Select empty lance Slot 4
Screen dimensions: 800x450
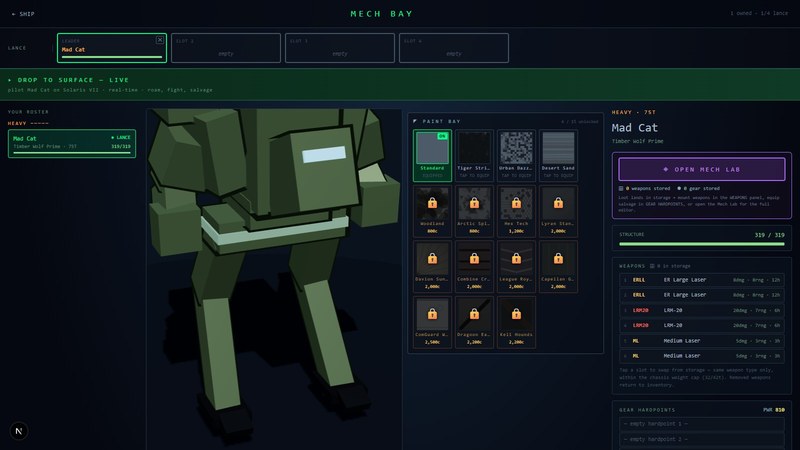pyautogui.click(x=454, y=48)
